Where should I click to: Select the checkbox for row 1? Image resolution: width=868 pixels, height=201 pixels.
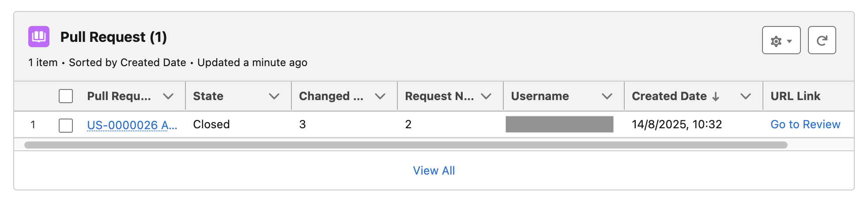66,125
